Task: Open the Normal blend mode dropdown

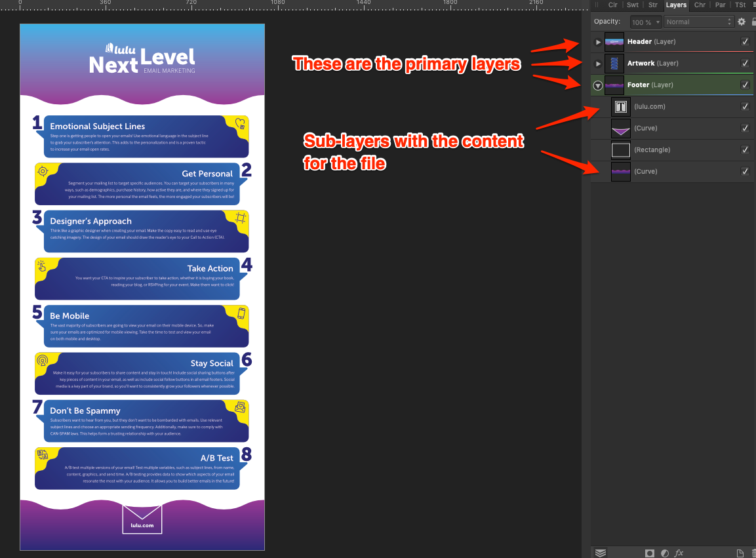Action: pos(698,22)
